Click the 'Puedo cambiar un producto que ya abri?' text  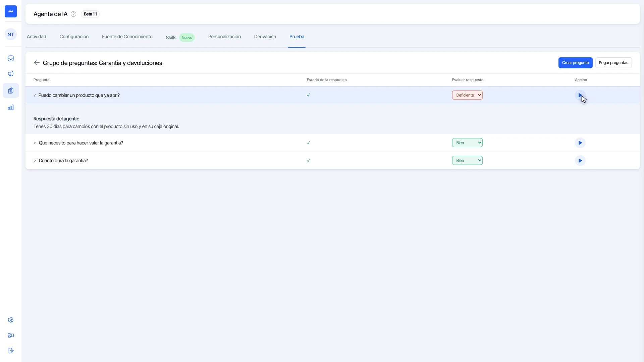pos(79,96)
